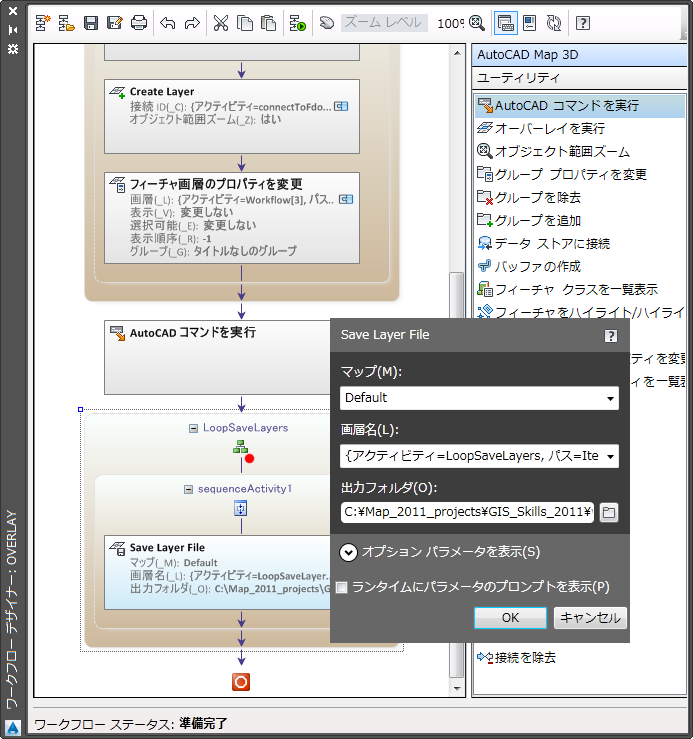Screen dimensions: 693x739
Task: Select データ ストアに接続 activity
Action: point(544,244)
